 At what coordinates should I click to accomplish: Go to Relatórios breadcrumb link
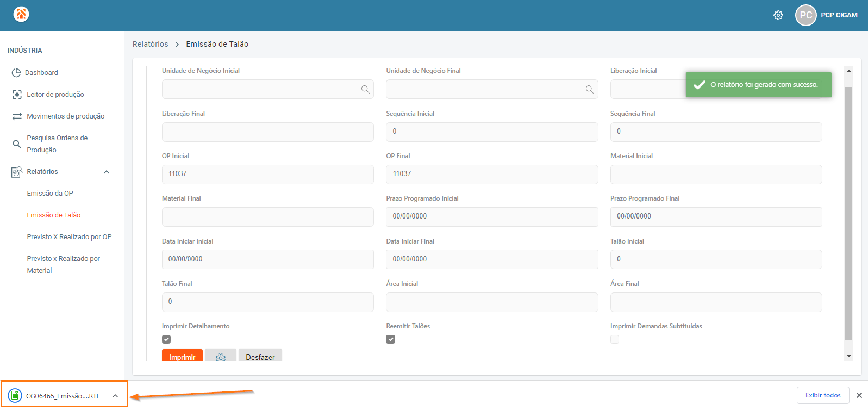point(151,44)
